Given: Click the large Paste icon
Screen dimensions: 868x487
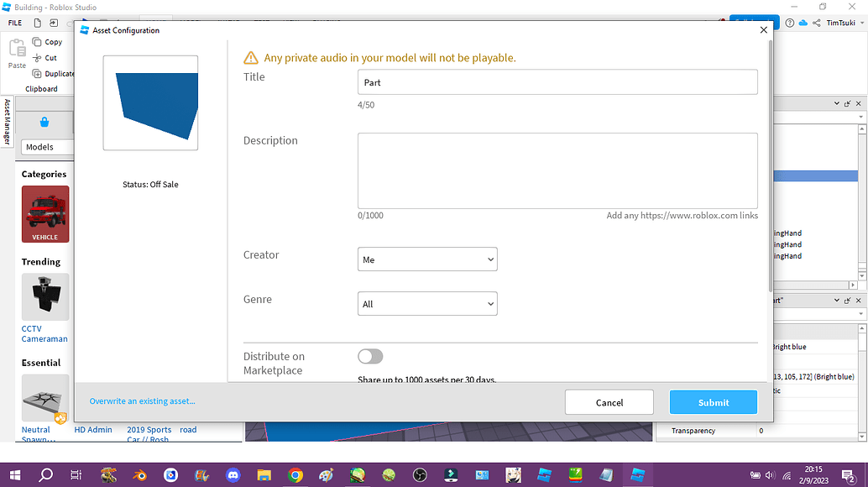Looking at the screenshot, I should click(16, 52).
